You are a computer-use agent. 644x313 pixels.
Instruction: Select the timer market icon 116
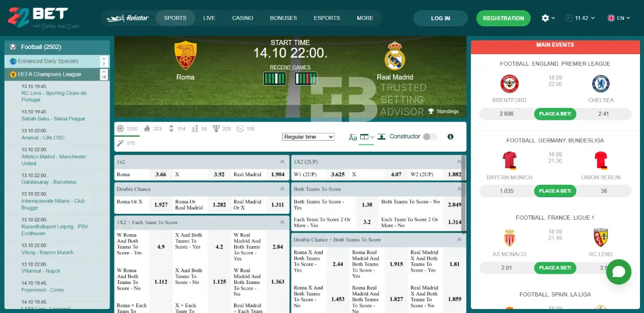(246, 129)
